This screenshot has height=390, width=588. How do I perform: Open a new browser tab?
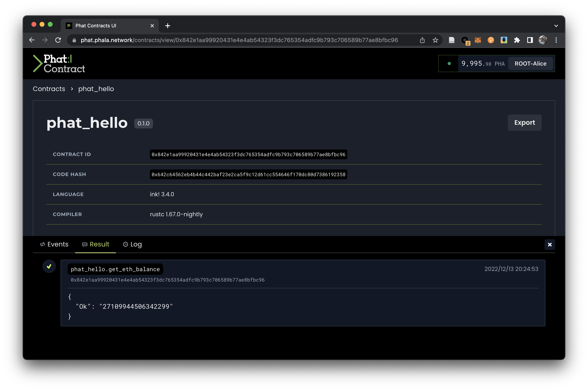[x=168, y=26]
